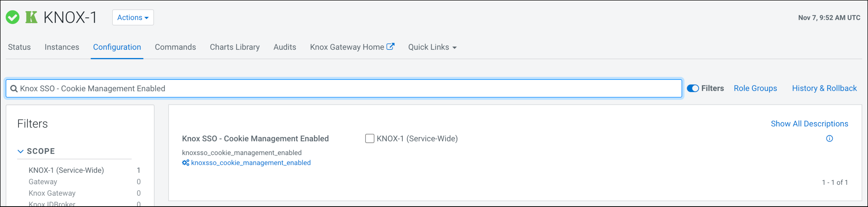The width and height of the screenshot is (868, 207).
Task: Click the info icon beside the property
Action: pyautogui.click(x=829, y=139)
